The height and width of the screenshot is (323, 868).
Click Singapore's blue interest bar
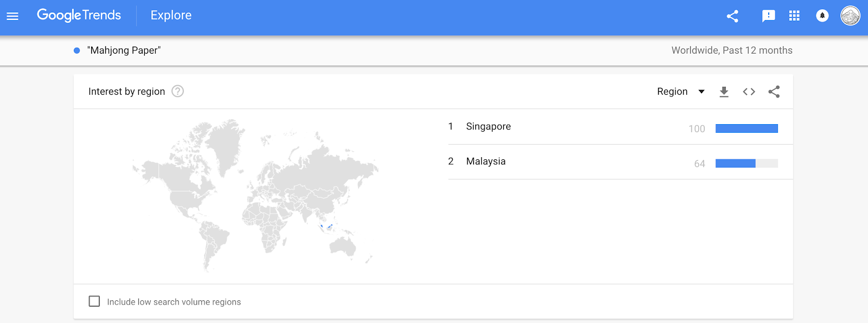tap(746, 128)
